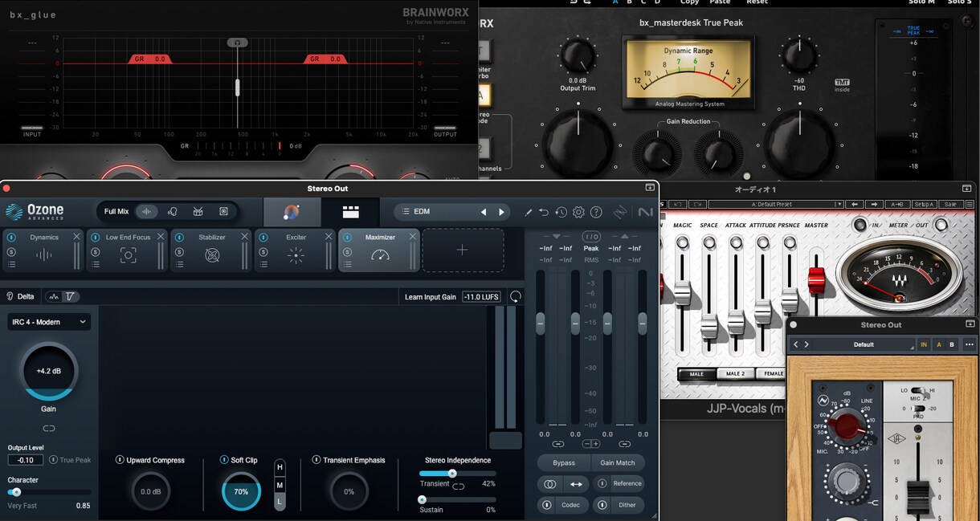Image resolution: width=980 pixels, height=521 pixels.
Task: Add a module with the plus slot
Action: coord(463,250)
